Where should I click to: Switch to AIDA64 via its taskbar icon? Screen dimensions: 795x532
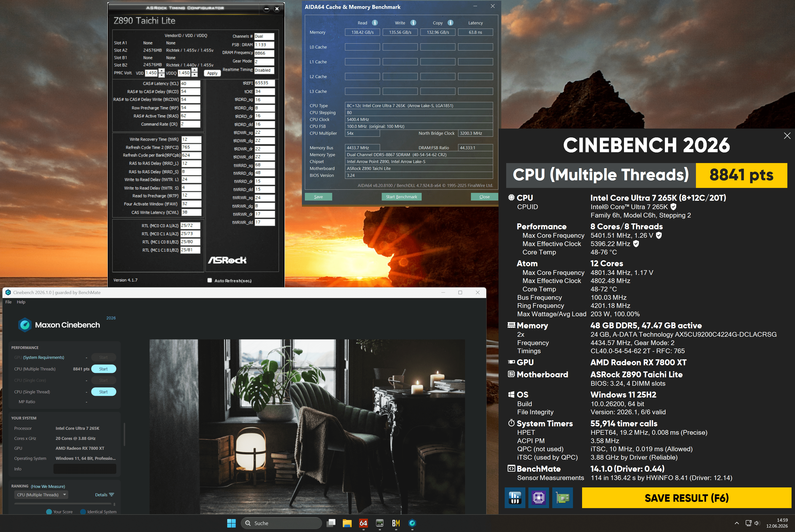(x=363, y=523)
